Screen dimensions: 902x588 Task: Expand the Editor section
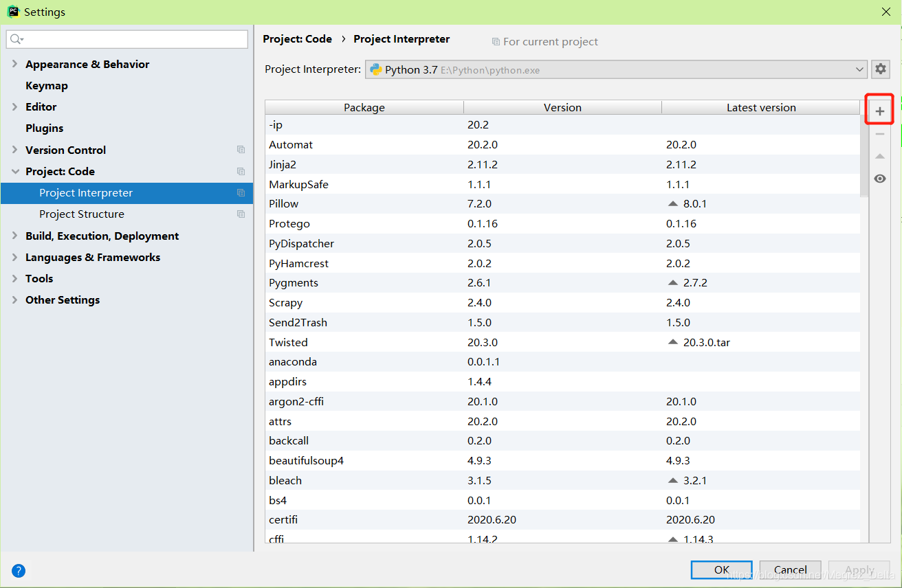coord(14,106)
